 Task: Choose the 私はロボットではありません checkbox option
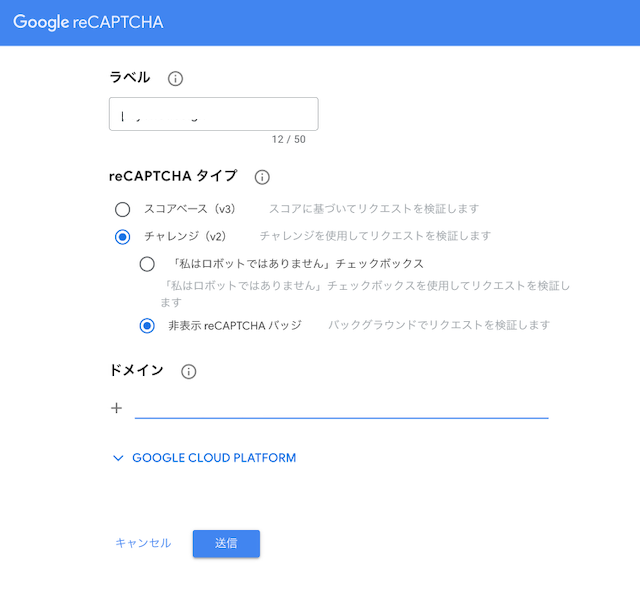[147, 264]
